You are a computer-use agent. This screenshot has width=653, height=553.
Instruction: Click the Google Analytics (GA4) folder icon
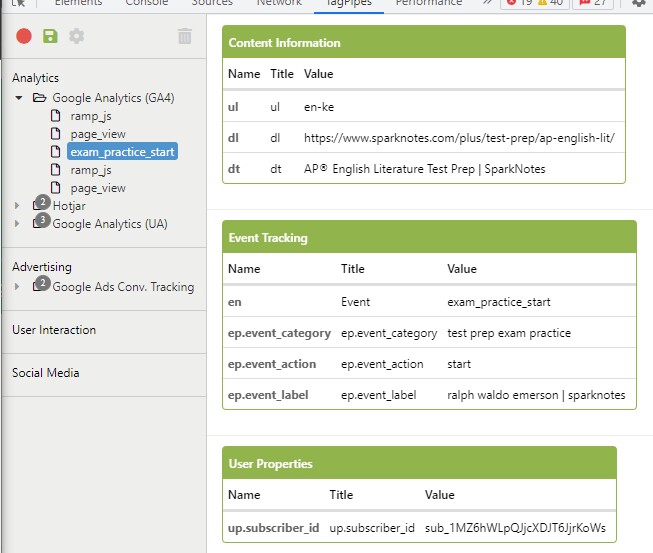[40, 98]
